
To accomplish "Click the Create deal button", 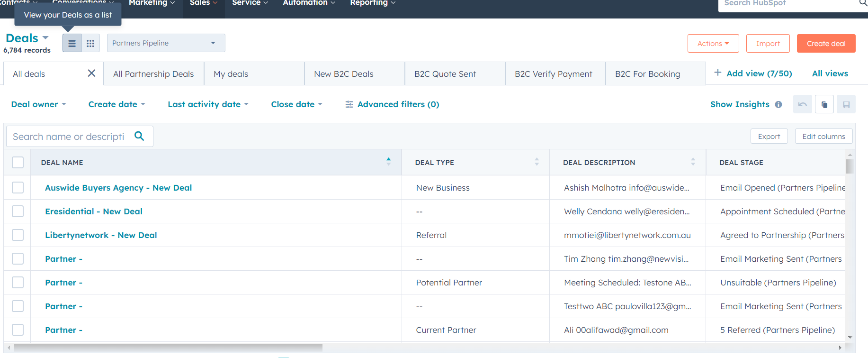I will tap(826, 44).
